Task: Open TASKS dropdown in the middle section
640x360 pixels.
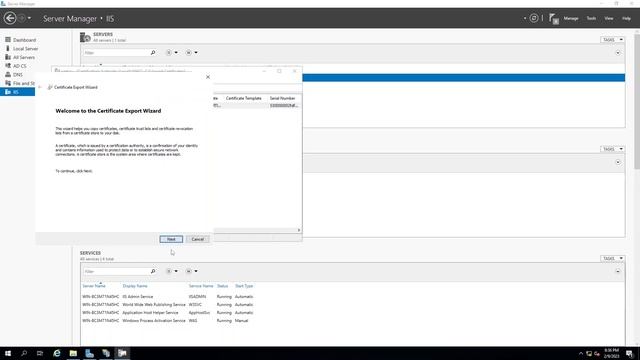Action: click(x=612, y=149)
